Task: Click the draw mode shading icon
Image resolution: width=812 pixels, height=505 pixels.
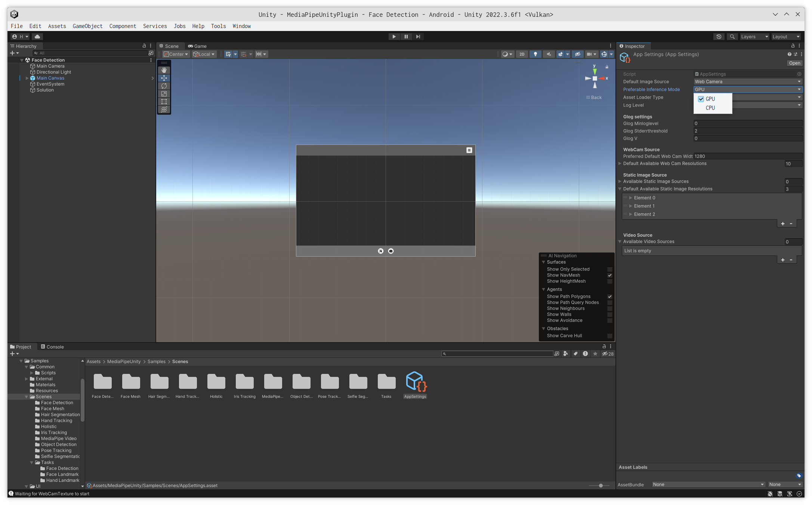Action: 505,54
